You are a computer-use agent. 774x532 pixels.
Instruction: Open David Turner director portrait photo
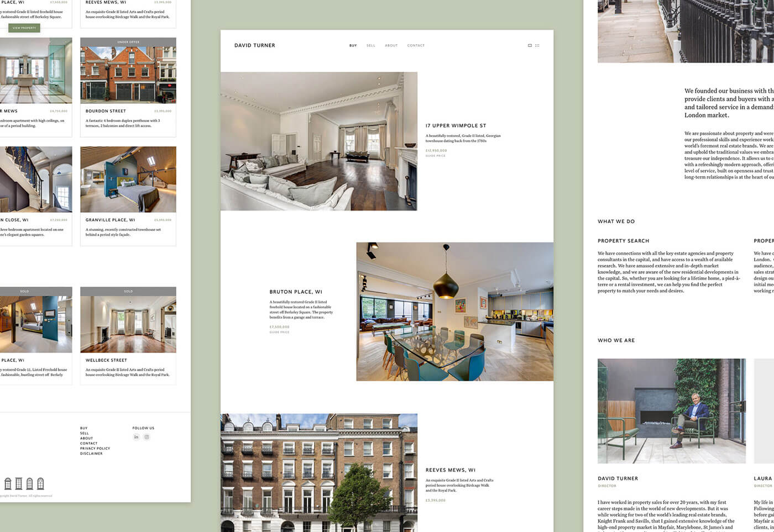(x=672, y=411)
